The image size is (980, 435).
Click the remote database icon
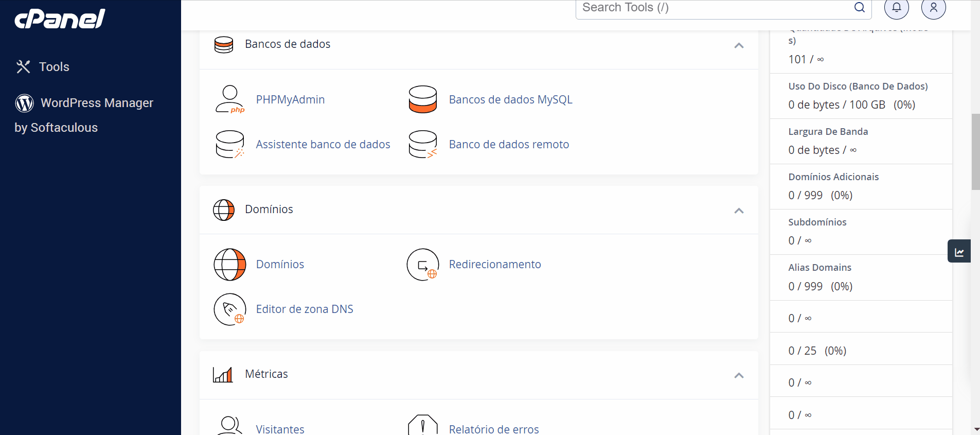(x=423, y=144)
